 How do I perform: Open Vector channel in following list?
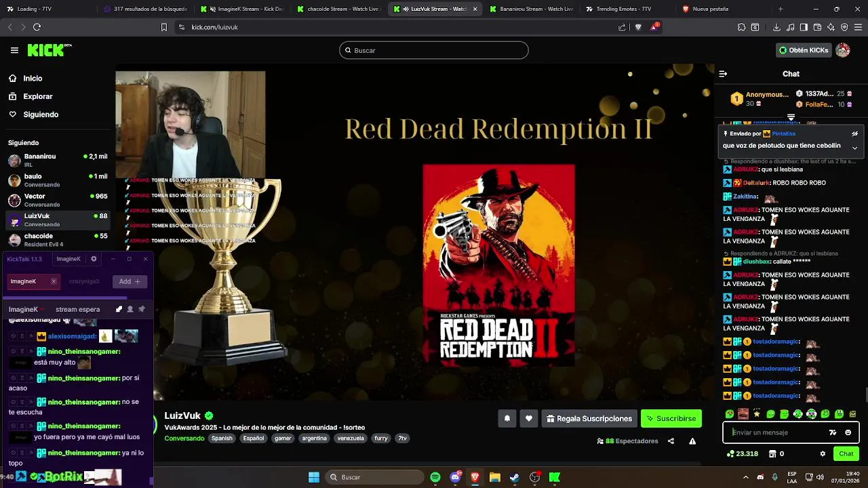(58, 200)
